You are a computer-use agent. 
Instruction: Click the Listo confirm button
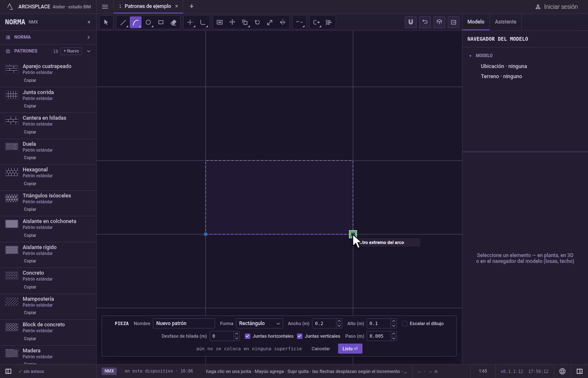[x=350, y=349]
